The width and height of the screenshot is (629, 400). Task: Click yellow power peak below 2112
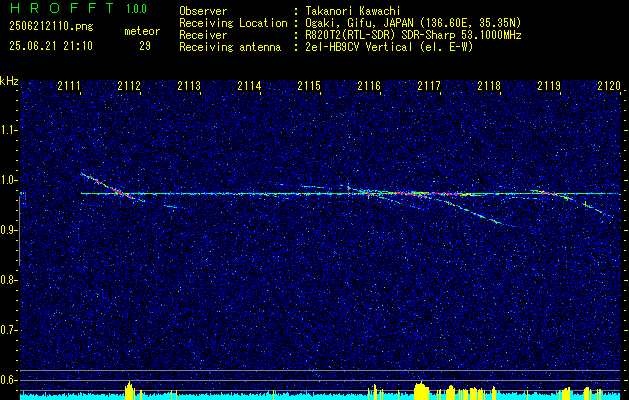click(x=129, y=391)
